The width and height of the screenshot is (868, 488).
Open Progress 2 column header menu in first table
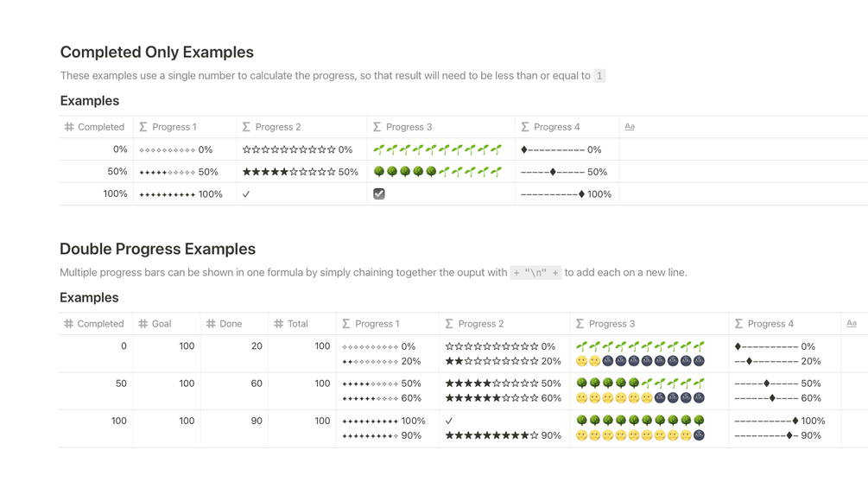pyautogui.click(x=278, y=127)
